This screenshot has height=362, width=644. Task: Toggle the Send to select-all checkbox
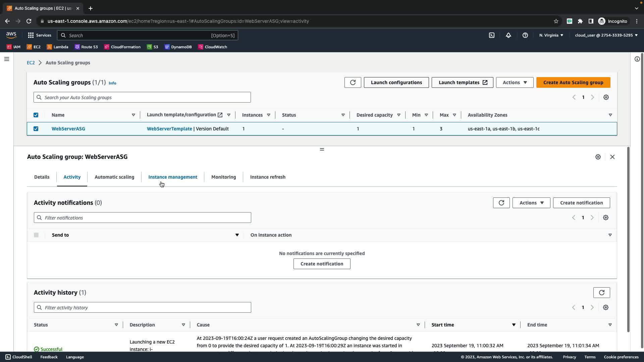click(36, 235)
